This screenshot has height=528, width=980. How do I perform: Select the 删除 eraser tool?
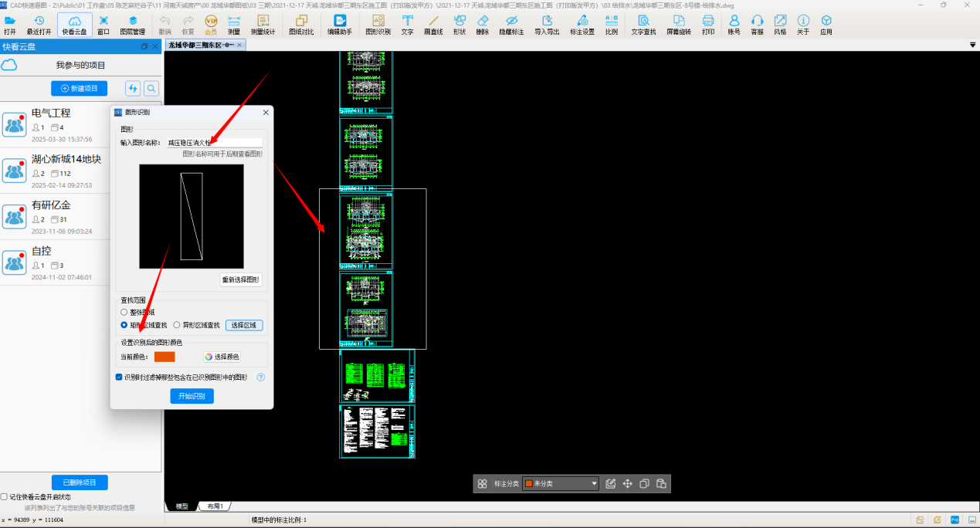click(483, 25)
